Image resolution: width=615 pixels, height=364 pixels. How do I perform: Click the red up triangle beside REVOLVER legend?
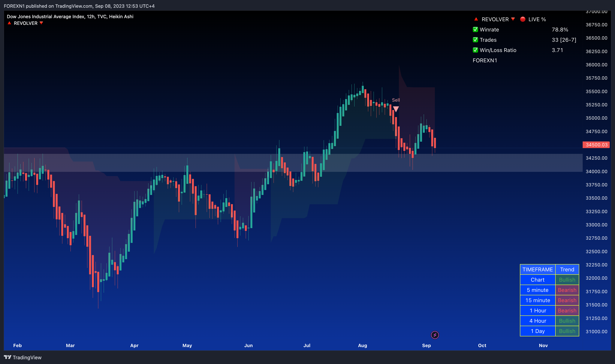point(9,23)
